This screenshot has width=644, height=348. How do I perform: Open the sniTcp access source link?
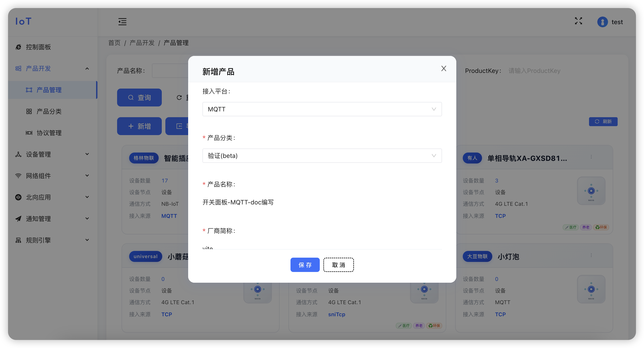pyautogui.click(x=337, y=314)
